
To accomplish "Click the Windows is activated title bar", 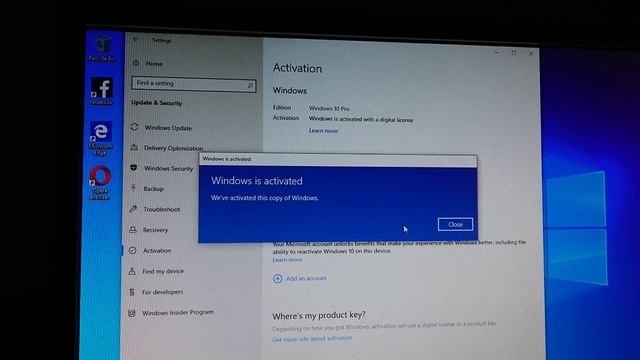I will click(x=338, y=160).
